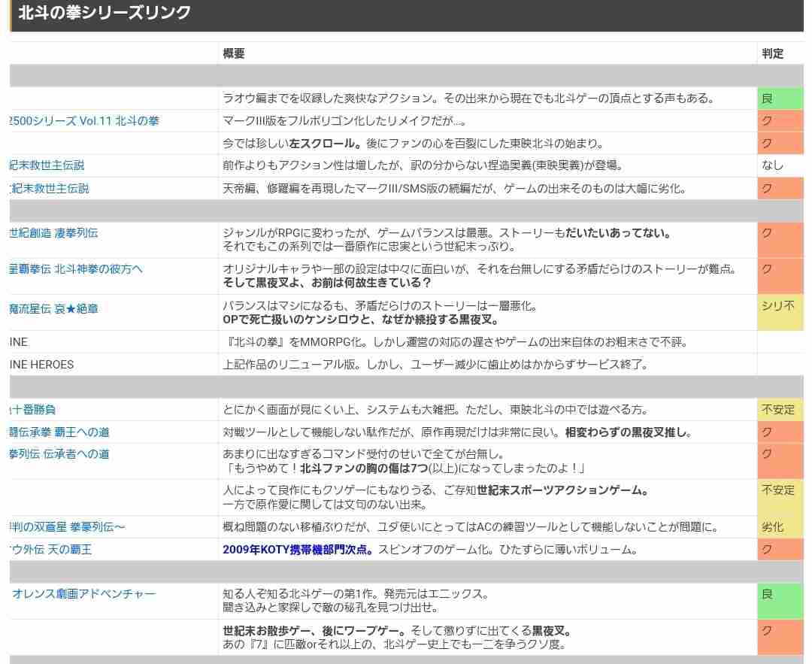Viewport: 812px width, 664px height.
Task: Click the とにかく画面が見にくい description
Action: tap(436, 410)
